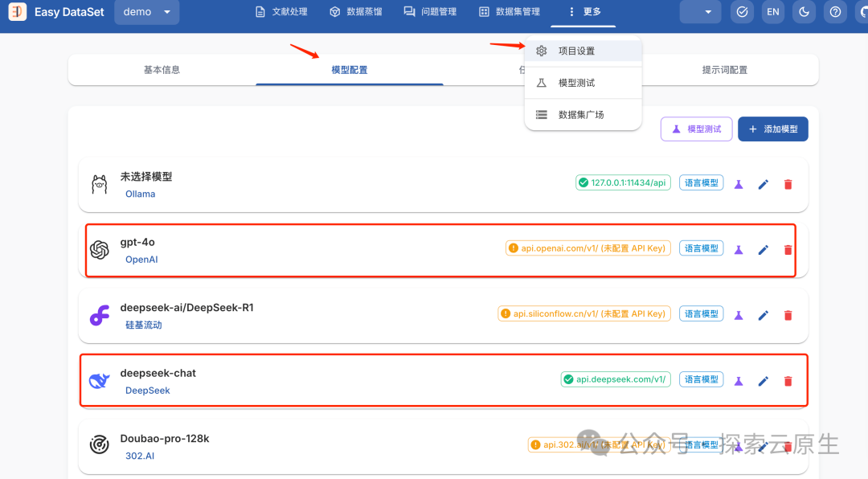Viewport: 868px width, 479px height.
Task: Click 语言模型 tag in DeepSeek-R1 row
Action: 702,313
